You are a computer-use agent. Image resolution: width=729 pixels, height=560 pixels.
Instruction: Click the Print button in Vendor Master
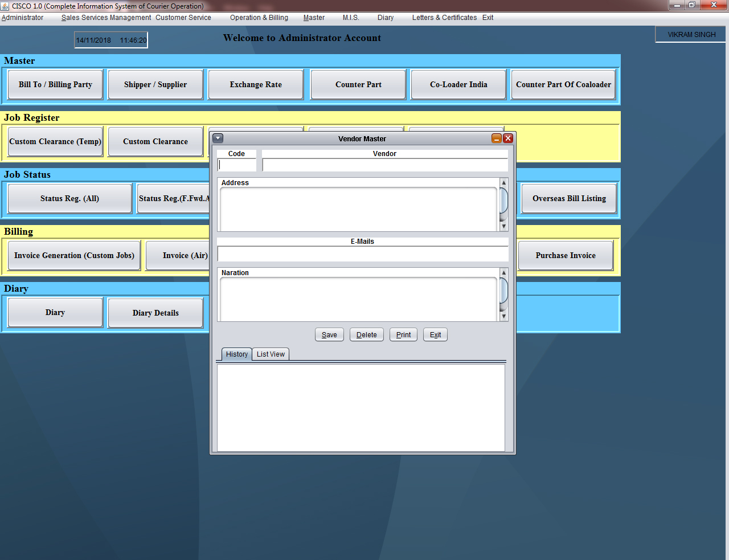(404, 334)
